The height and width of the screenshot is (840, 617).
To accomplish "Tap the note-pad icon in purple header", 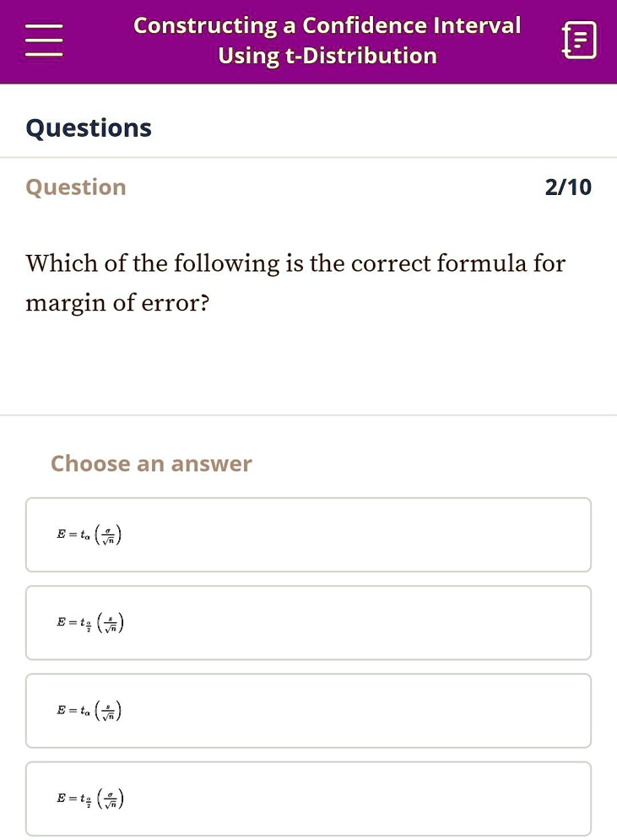I will coord(579,39).
